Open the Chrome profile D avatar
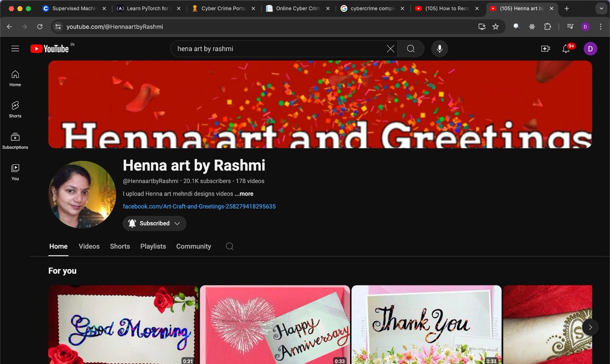610x364 pixels. (585, 26)
